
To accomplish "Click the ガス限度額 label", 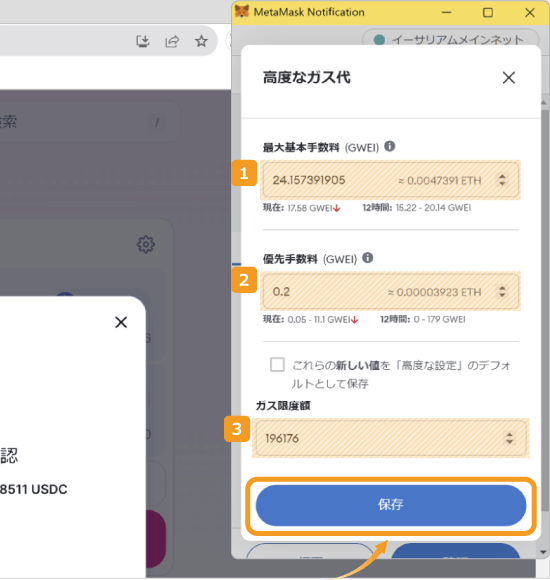I will 283,406.
